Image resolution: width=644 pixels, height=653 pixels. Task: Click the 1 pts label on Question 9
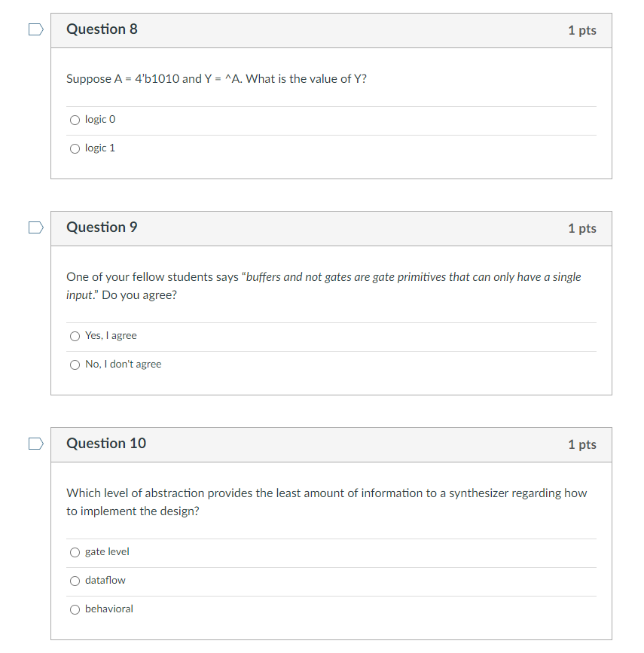581,228
